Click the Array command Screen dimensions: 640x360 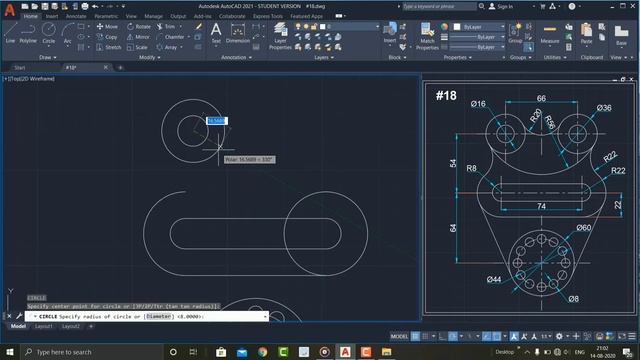pos(167,47)
